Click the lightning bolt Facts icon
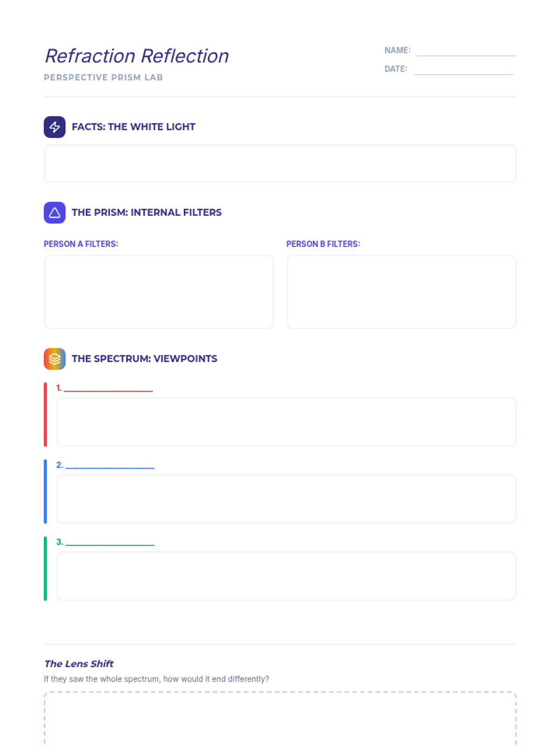This screenshot has height=747, width=560. [x=55, y=127]
